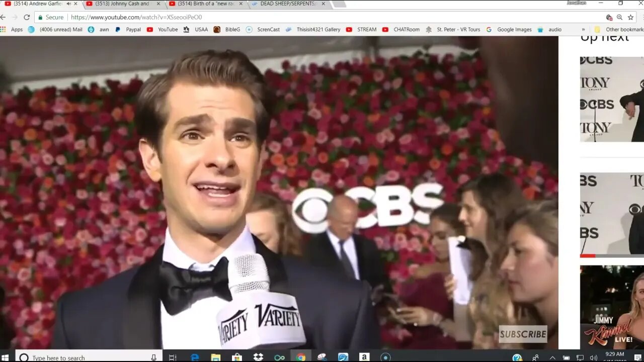Click the SUBSCRIBE watermark on video
The image size is (644, 362).
(x=523, y=334)
